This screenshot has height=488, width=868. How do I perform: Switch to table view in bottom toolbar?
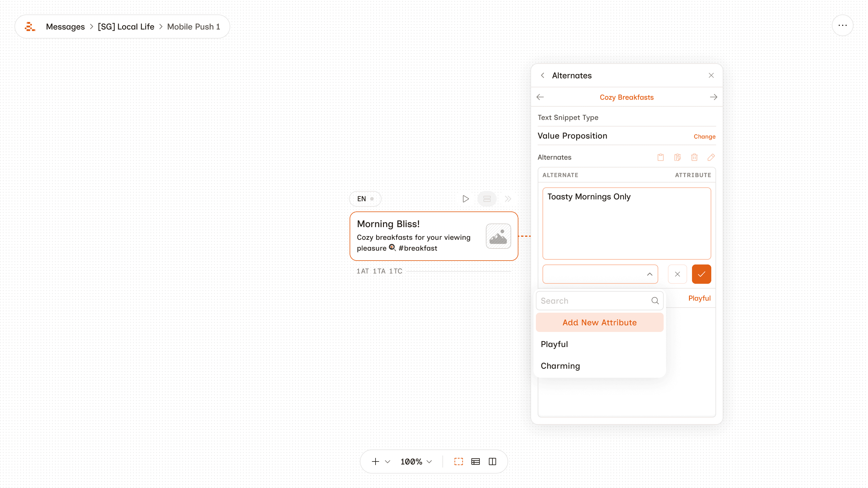[476, 461]
